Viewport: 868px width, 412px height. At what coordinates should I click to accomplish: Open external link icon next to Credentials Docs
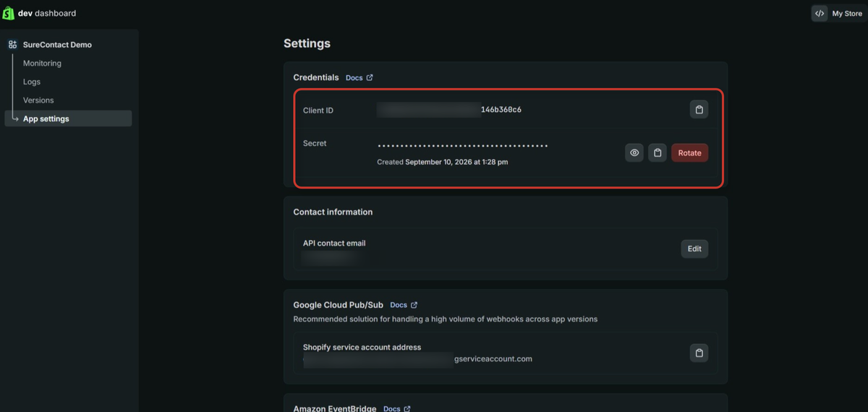tap(370, 77)
